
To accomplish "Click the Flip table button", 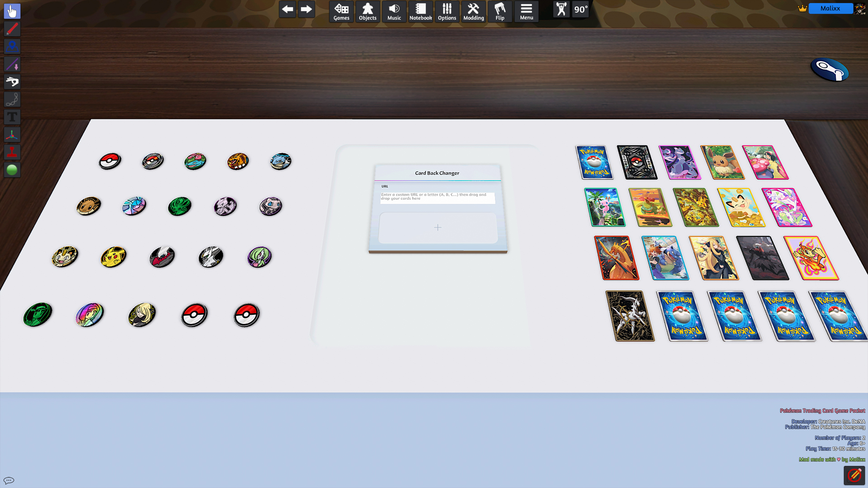I will pos(500,11).
